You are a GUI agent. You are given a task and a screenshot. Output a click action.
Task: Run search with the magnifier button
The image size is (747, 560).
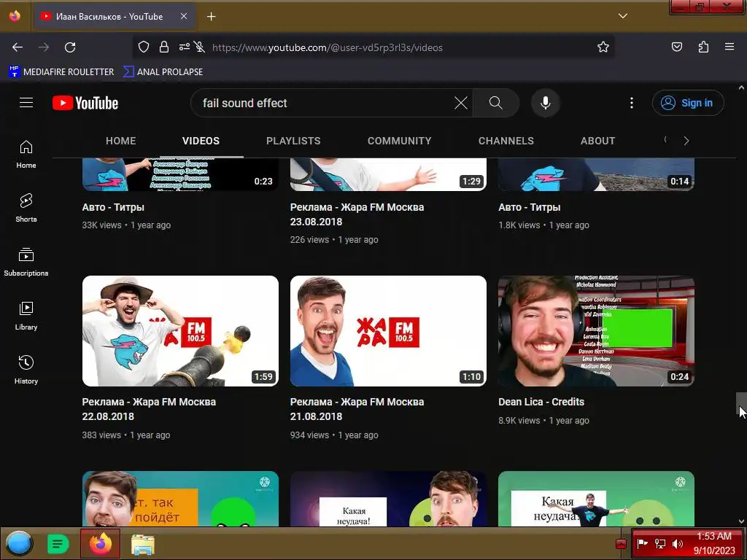[x=496, y=103]
